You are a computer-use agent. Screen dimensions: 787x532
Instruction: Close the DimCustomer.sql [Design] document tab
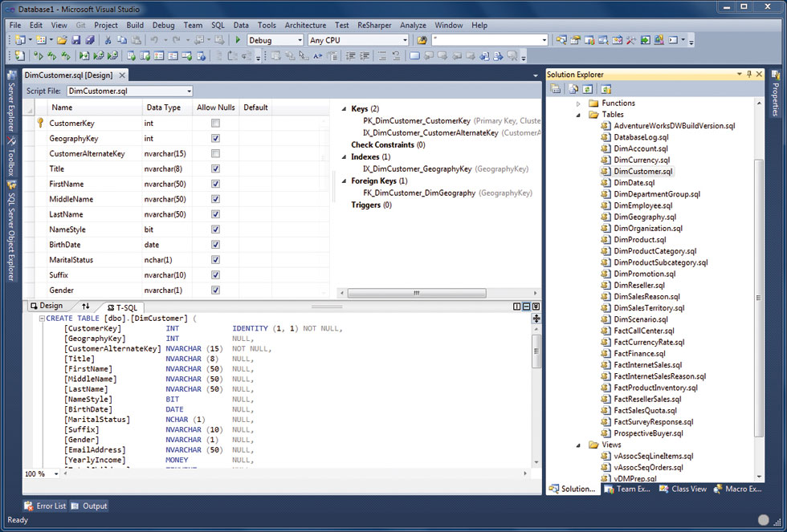pyautogui.click(x=122, y=75)
